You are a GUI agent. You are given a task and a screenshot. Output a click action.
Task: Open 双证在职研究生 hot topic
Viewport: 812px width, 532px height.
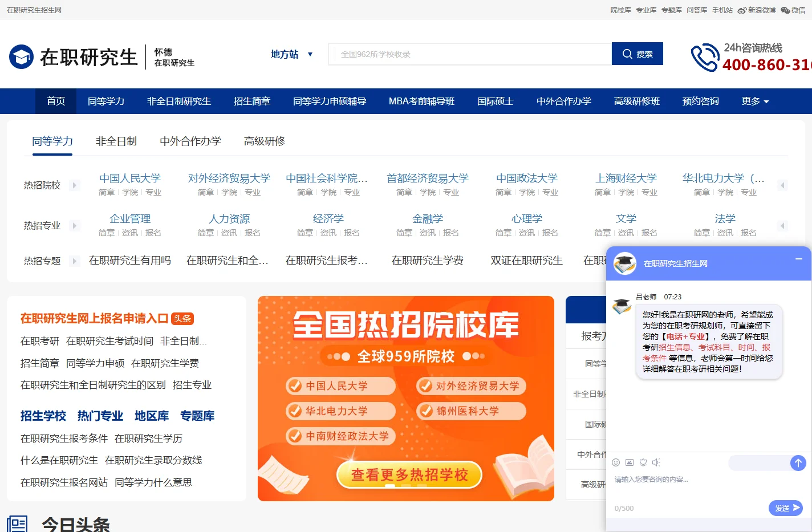pos(527,261)
